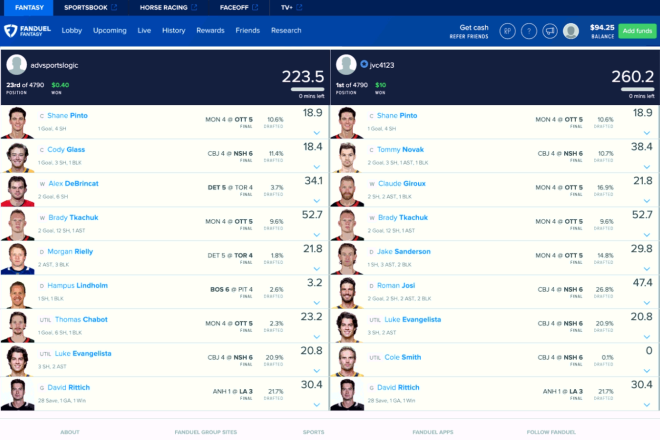Expand Jake Sanderson stats chevron

pyautogui.click(x=647, y=269)
